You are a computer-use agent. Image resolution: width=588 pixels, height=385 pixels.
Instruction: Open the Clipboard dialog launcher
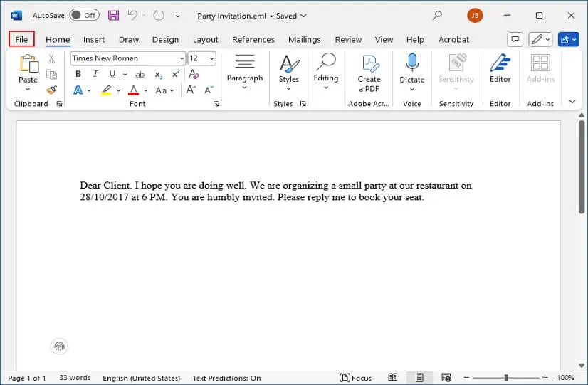coord(59,104)
